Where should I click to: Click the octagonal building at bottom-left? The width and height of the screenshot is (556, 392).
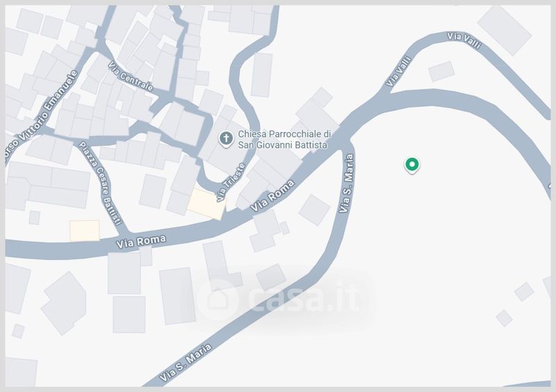(x=64, y=303)
